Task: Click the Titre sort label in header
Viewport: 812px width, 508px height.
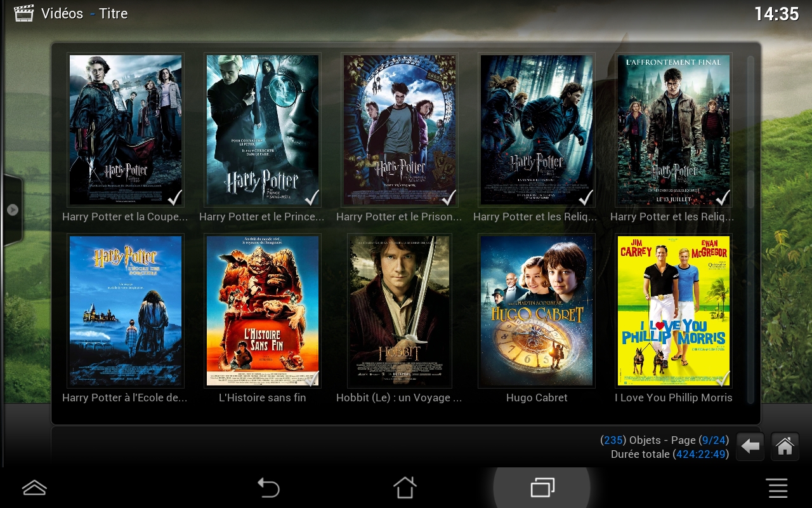Action: pyautogui.click(x=114, y=13)
